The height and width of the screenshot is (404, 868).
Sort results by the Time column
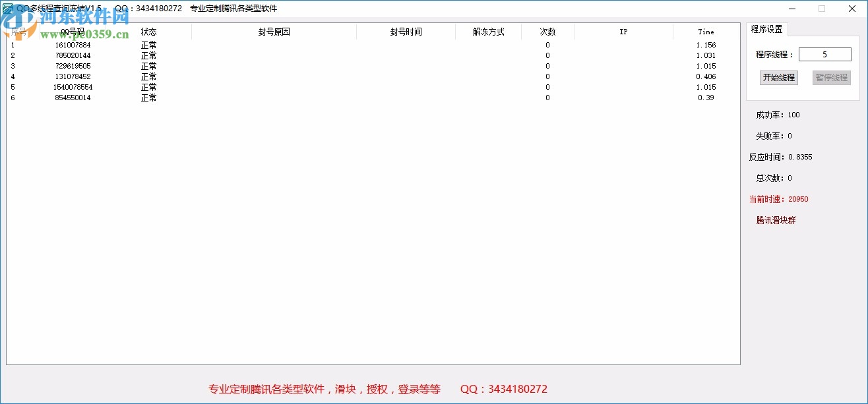(706, 31)
